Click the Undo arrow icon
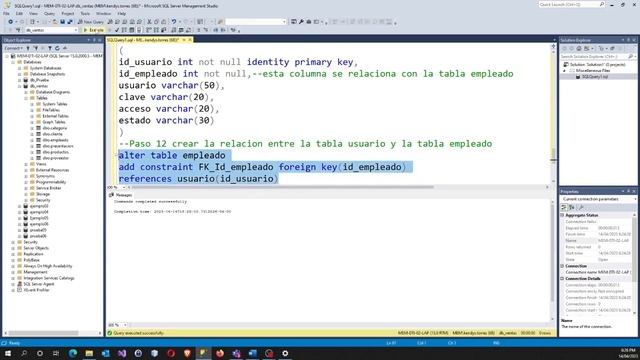 tap(174, 22)
